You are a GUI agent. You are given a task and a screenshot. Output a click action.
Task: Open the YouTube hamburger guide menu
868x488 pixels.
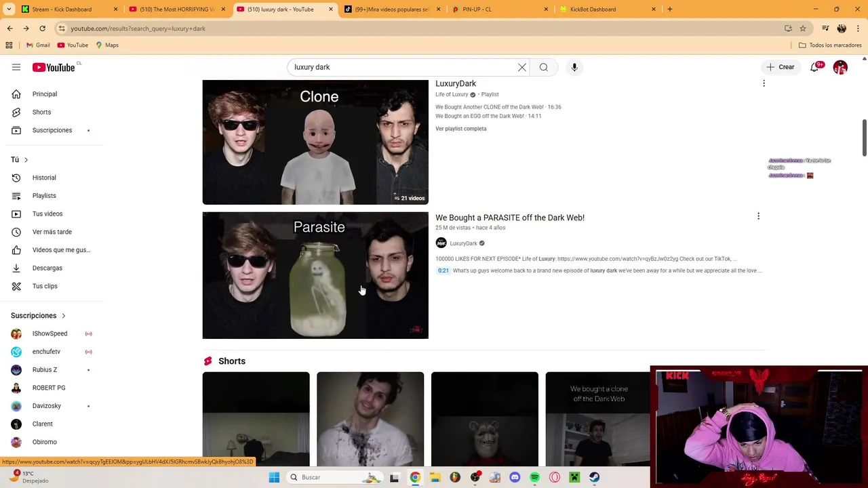point(16,67)
